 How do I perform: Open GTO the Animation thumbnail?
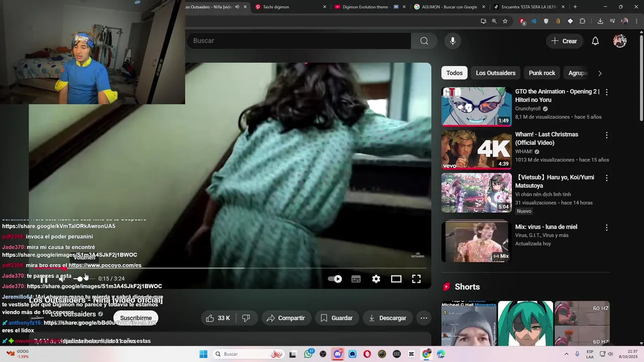(x=476, y=107)
